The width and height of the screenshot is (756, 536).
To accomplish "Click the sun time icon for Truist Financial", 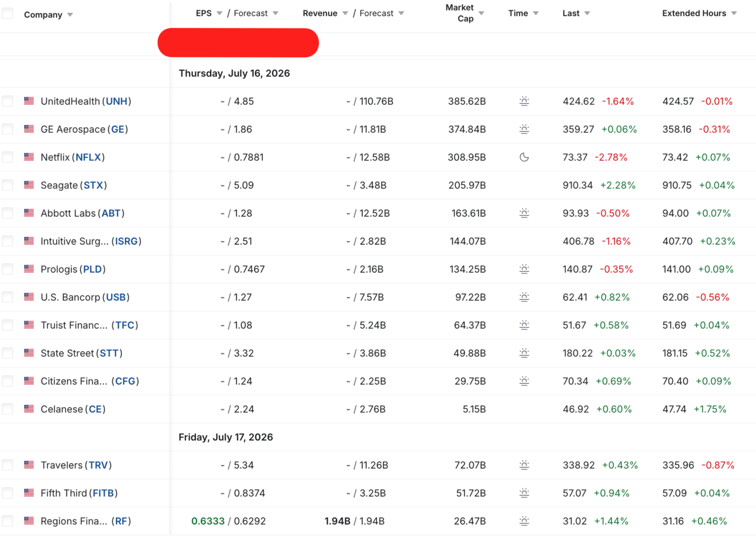I will coord(524,325).
